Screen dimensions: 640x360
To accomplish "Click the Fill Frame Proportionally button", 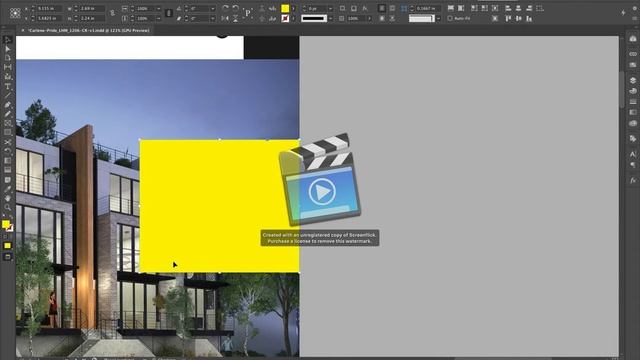I will [451, 8].
